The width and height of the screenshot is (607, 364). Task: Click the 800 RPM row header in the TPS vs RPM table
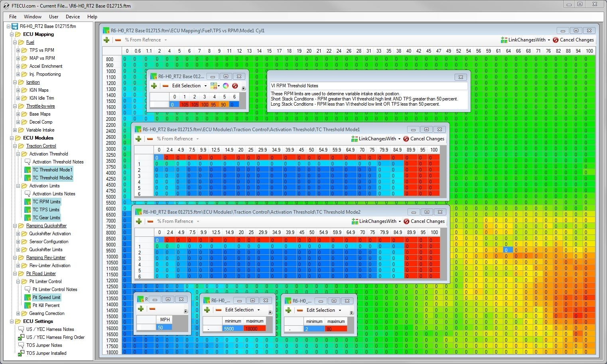112,59
